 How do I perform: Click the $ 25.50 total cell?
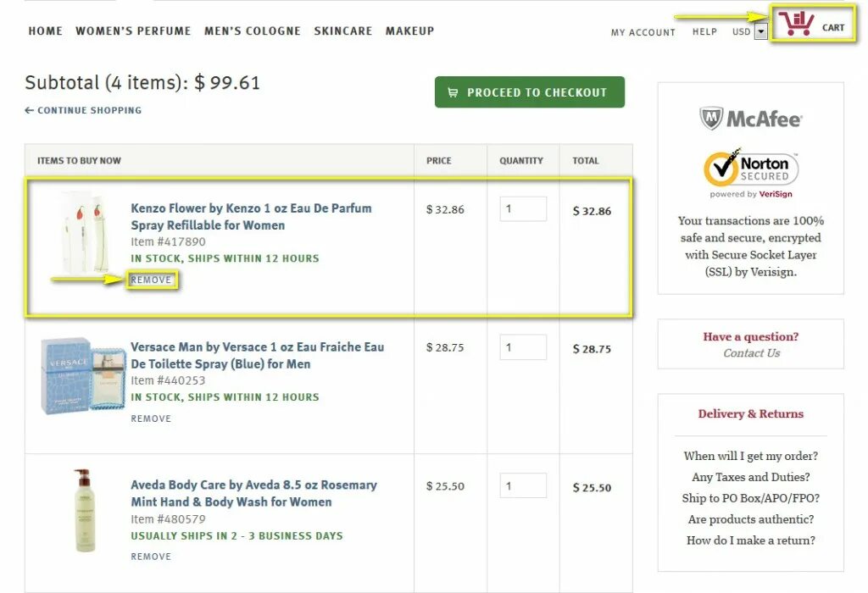(x=592, y=488)
